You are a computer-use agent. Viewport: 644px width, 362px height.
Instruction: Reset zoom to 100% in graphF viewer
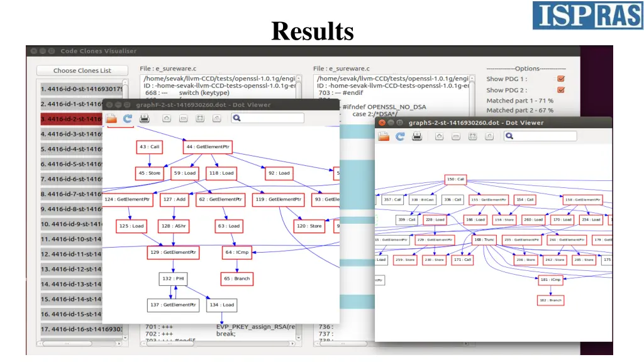[216, 119]
